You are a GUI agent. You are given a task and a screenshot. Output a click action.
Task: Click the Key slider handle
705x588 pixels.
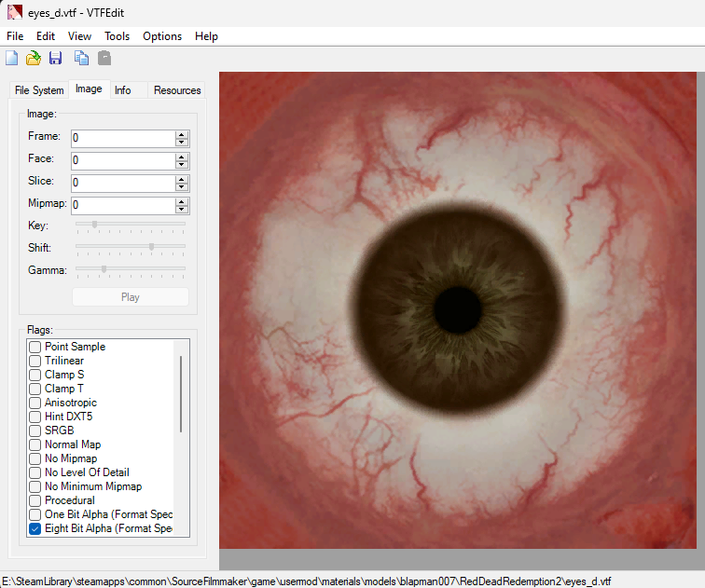coord(94,225)
